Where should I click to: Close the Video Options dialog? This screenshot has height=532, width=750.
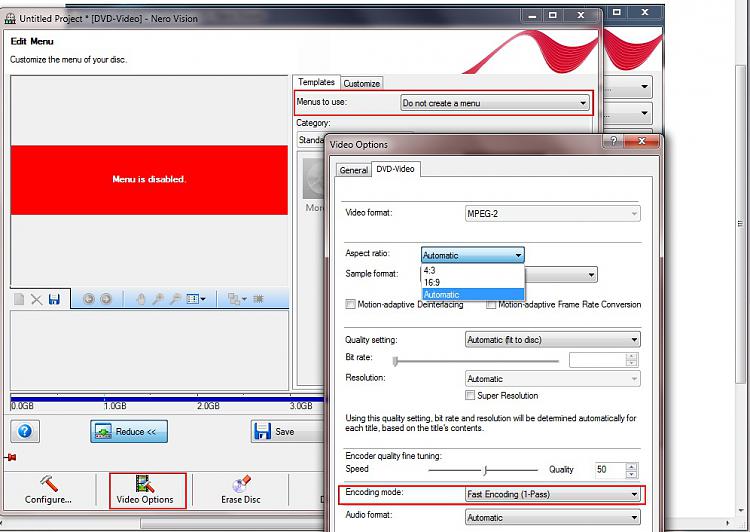tap(642, 141)
